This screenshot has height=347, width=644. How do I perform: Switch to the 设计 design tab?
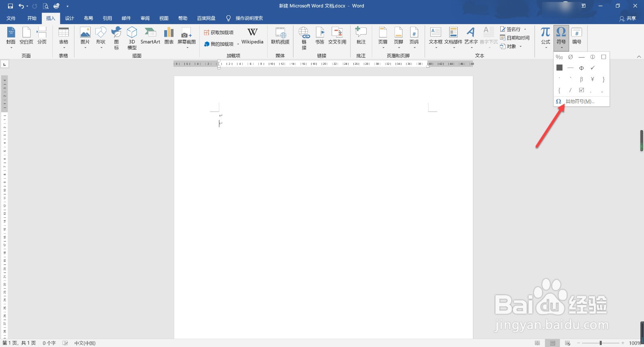[x=70, y=18]
